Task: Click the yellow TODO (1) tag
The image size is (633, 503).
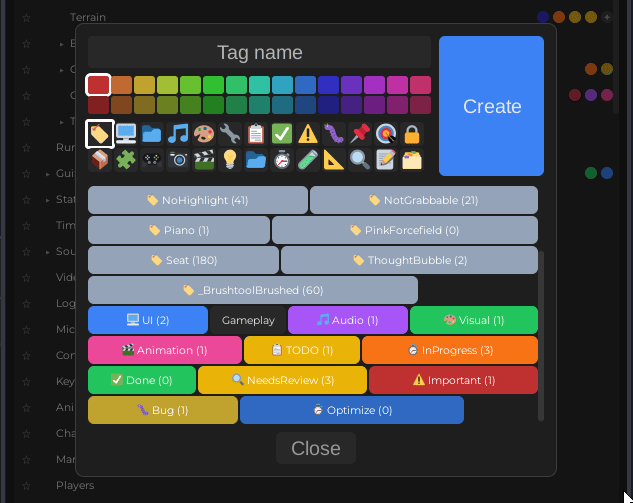Action: [302, 350]
